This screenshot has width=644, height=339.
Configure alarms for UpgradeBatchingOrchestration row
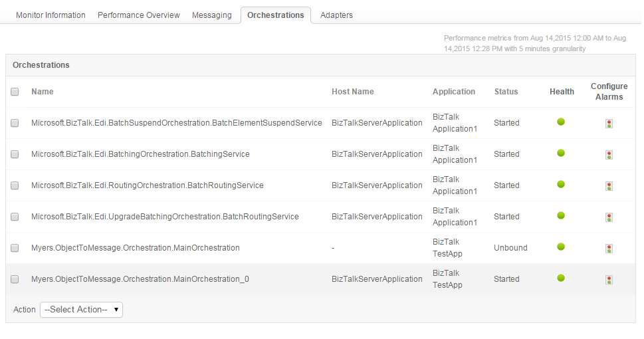[x=609, y=217]
